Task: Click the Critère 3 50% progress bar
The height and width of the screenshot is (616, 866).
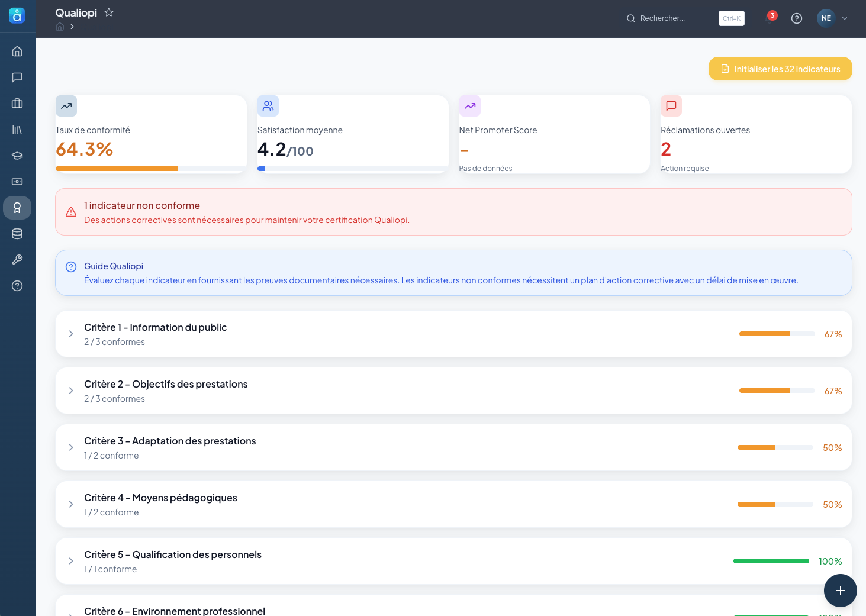Action: click(x=775, y=447)
